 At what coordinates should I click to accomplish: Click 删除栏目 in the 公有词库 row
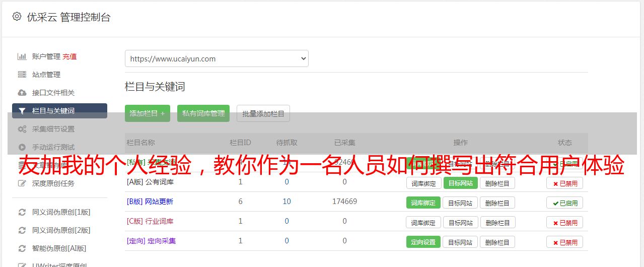click(497, 183)
